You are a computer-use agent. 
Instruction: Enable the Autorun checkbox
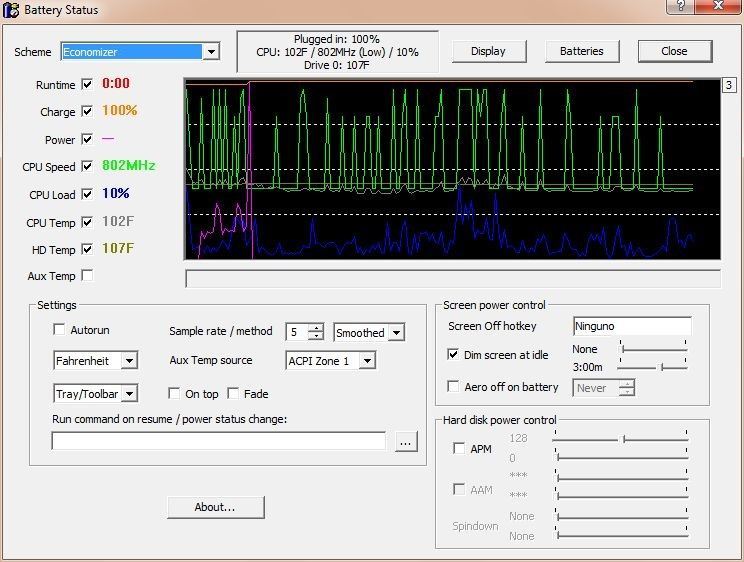(59, 329)
